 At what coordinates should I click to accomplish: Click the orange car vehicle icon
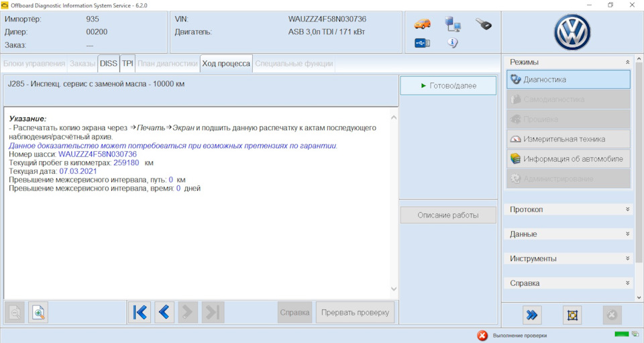(x=423, y=23)
